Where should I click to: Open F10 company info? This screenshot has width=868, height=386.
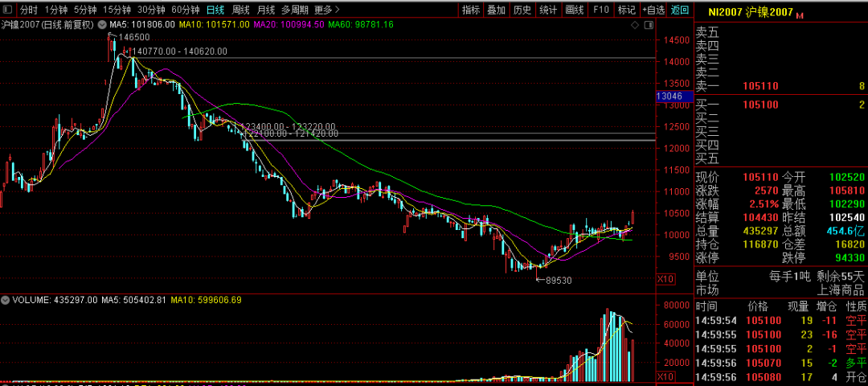coord(600,10)
